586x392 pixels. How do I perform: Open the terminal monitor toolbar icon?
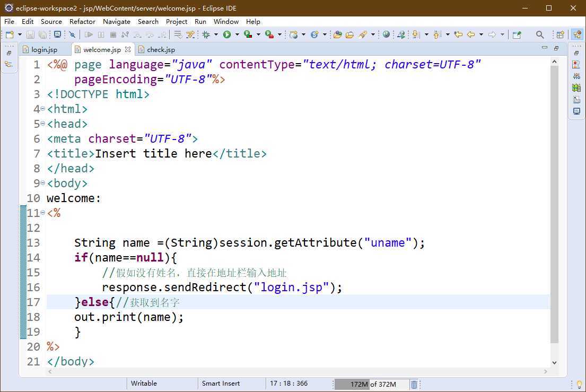[58, 35]
